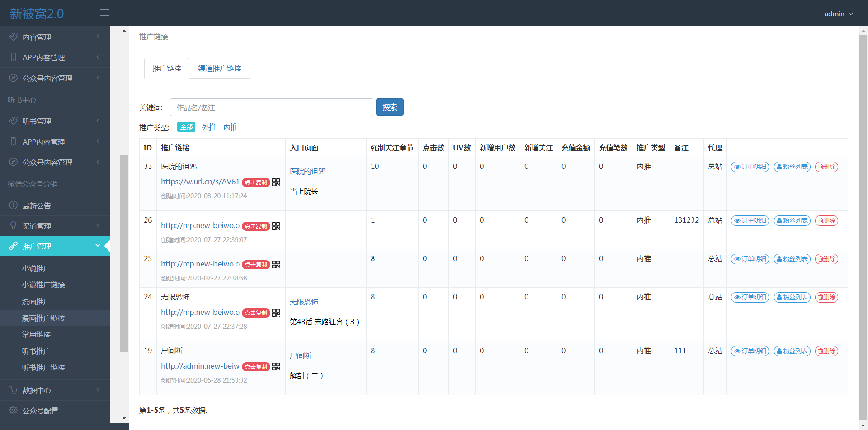
Task: Copy link using 点击复制 in row 33
Action: click(256, 182)
